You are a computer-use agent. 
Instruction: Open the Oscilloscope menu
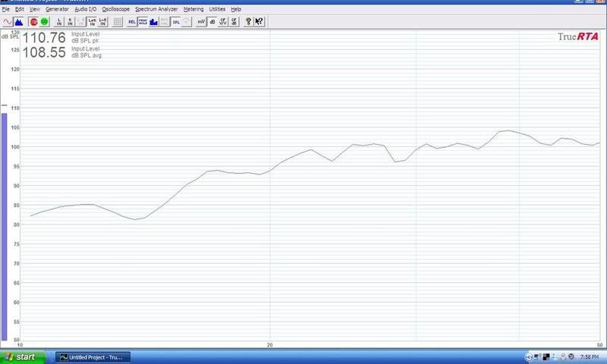coord(116,9)
